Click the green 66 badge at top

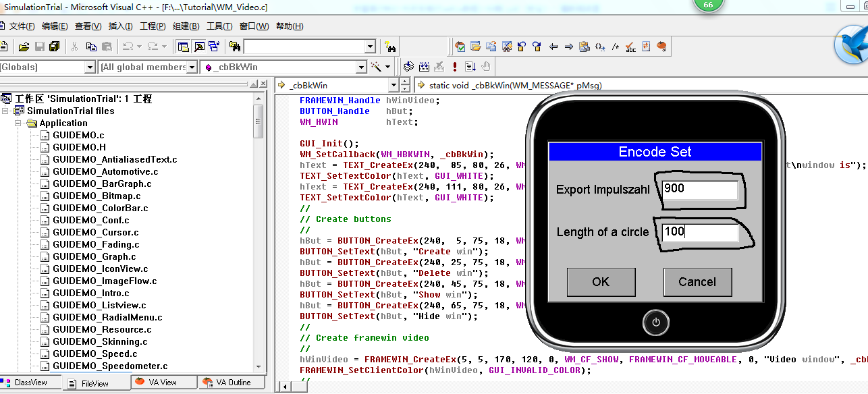coord(708,4)
